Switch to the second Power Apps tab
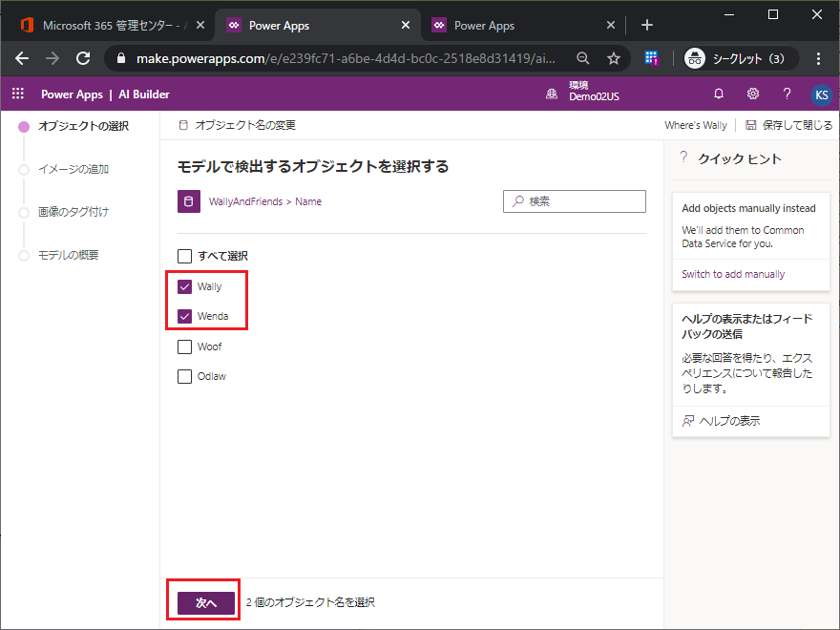The width and height of the screenshot is (840, 630). (x=522, y=26)
